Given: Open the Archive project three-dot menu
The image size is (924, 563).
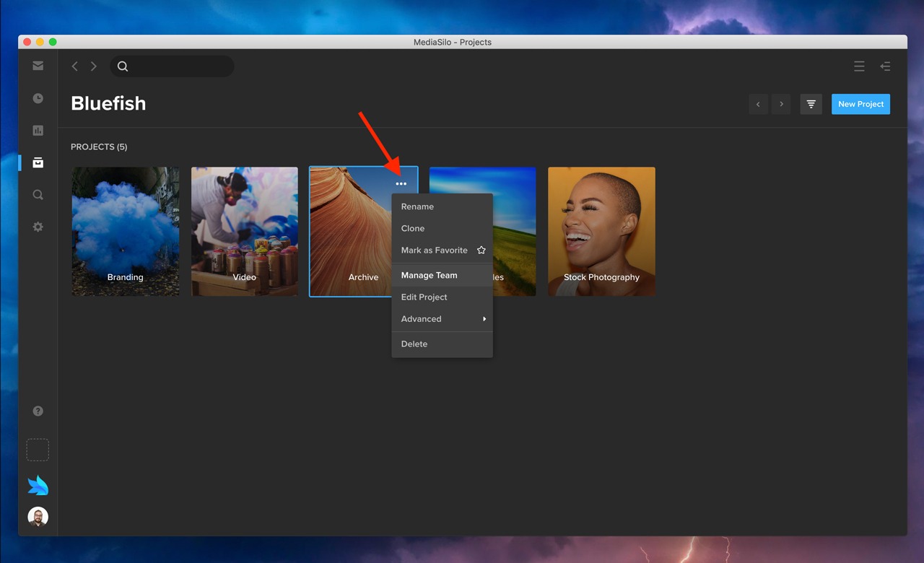Looking at the screenshot, I should pyautogui.click(x=401, y=183).
